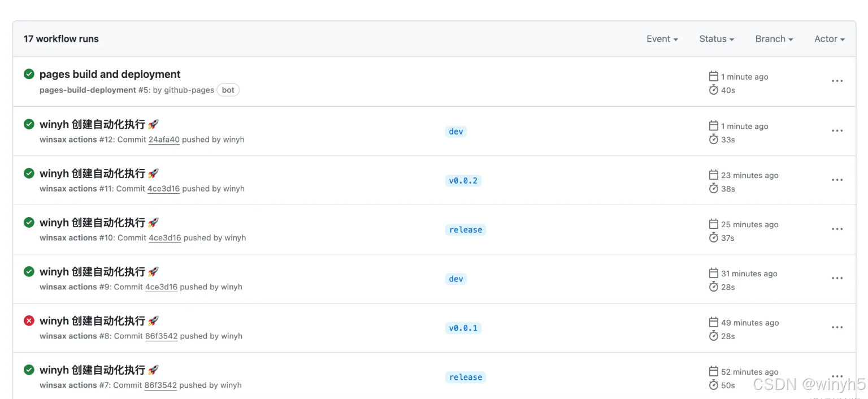Open the winyh run for winsax actions #11
Screen dimensions: 868x399
pyautogui.click(x=99, y=173)
